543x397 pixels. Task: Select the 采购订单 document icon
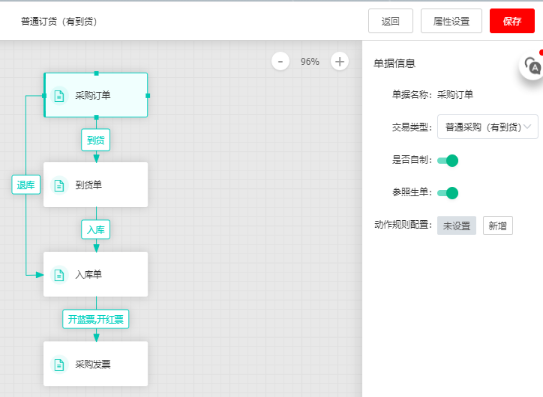59,96
